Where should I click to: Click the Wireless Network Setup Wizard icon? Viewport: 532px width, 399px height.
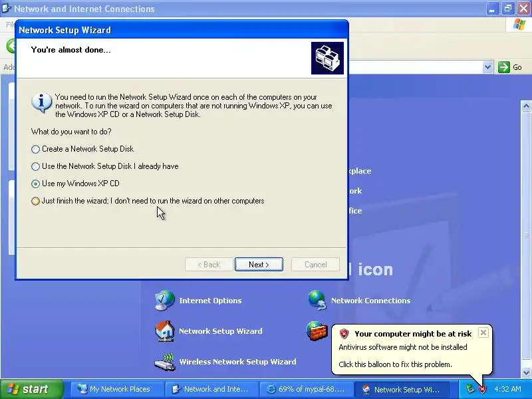click(165, 362)
